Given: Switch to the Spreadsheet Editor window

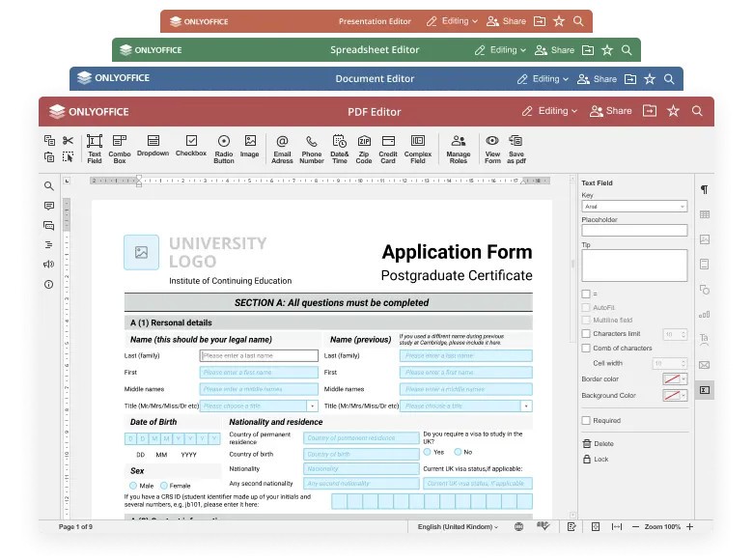Looking at the screenshot, I should 375,50.
